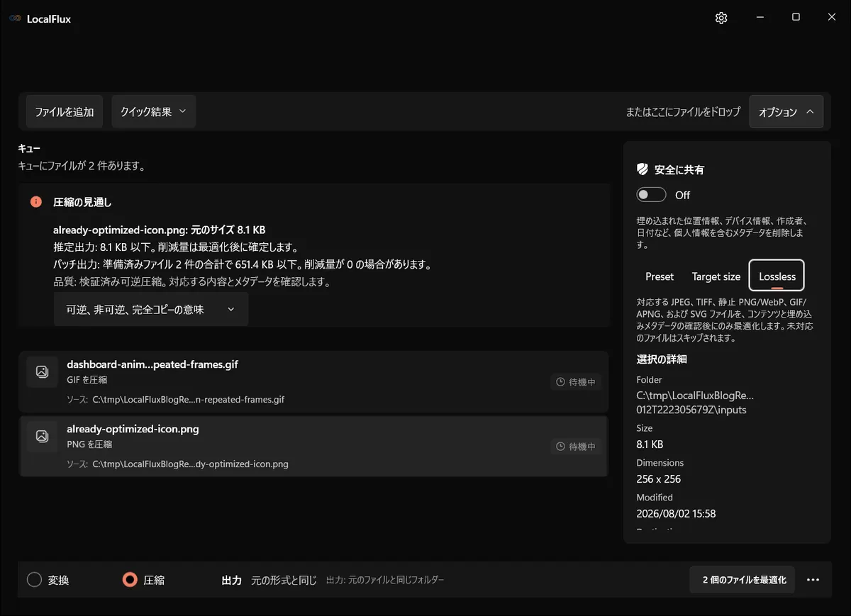Click the LocalFlux app logo icon

[15, 18]
